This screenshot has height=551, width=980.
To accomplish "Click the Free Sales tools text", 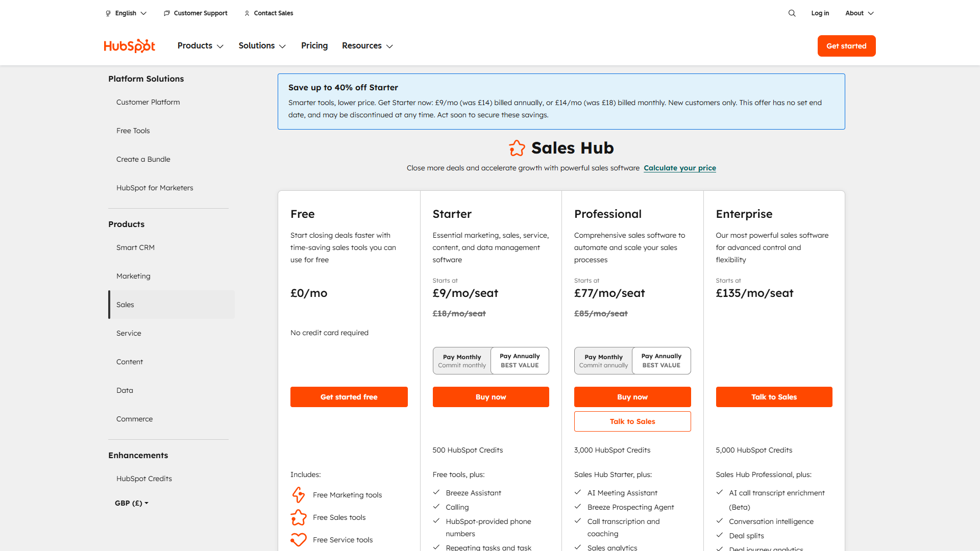I will 339,517.
